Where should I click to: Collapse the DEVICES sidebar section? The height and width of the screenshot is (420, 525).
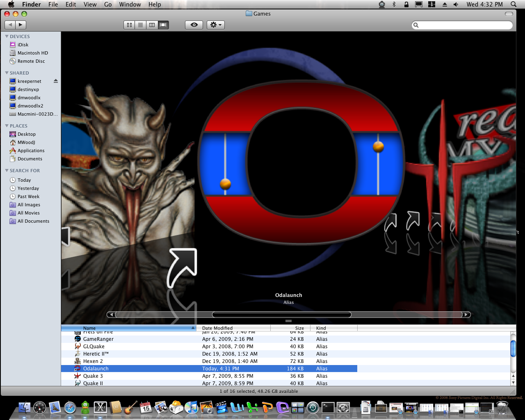[7, 37]
